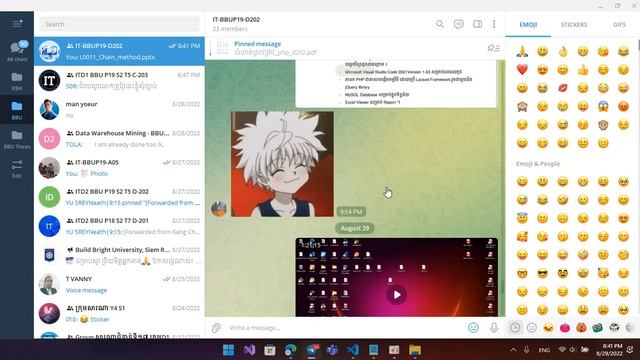Open the pinned messages list icon
This screenshot has width=640, height=360.
coord(493,48)
